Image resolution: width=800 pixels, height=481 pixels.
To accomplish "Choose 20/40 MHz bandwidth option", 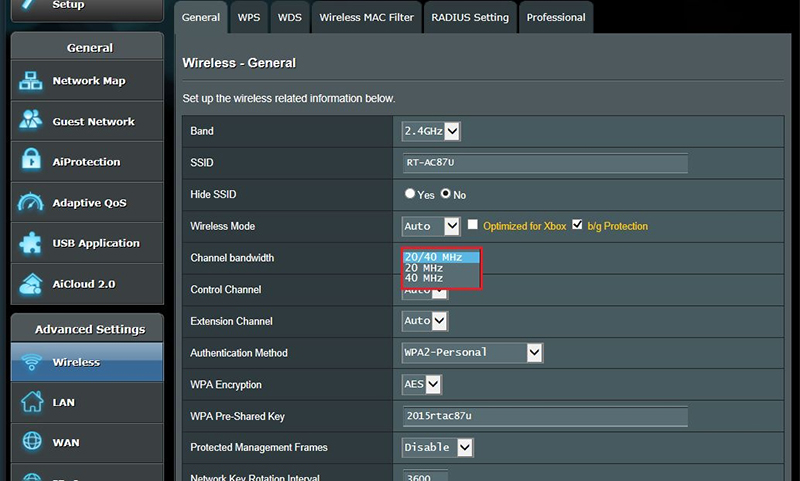I will (x=441, y=257).
